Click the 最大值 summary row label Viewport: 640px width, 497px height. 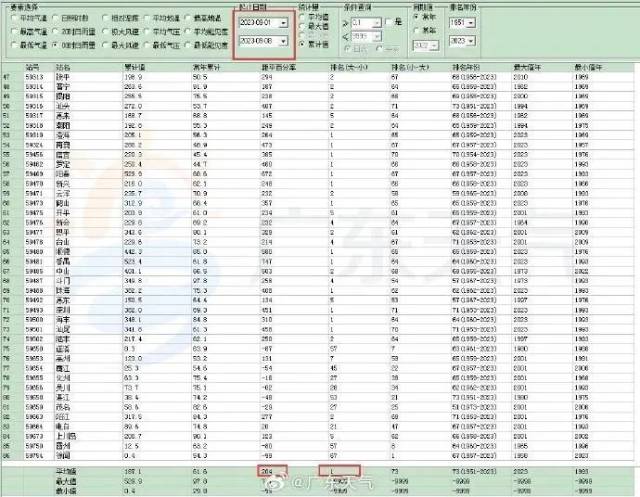66,481
